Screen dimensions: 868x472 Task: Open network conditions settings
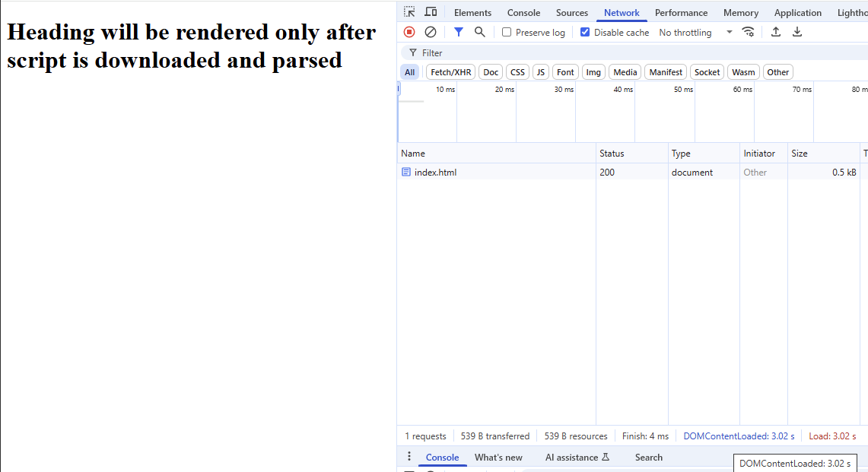(748, 32)
